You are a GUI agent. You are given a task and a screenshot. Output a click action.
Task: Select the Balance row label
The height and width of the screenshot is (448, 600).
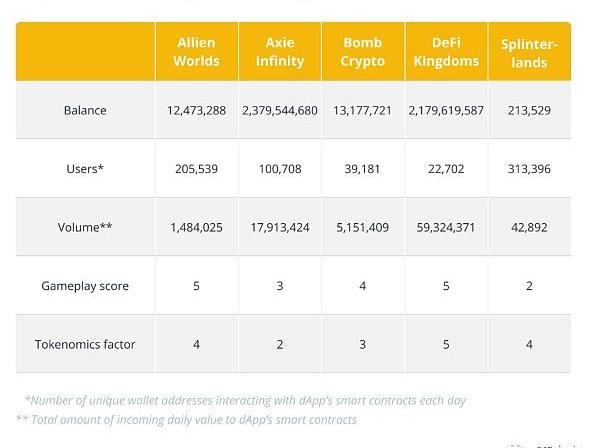pyautogui.click(x=85, y=110)
